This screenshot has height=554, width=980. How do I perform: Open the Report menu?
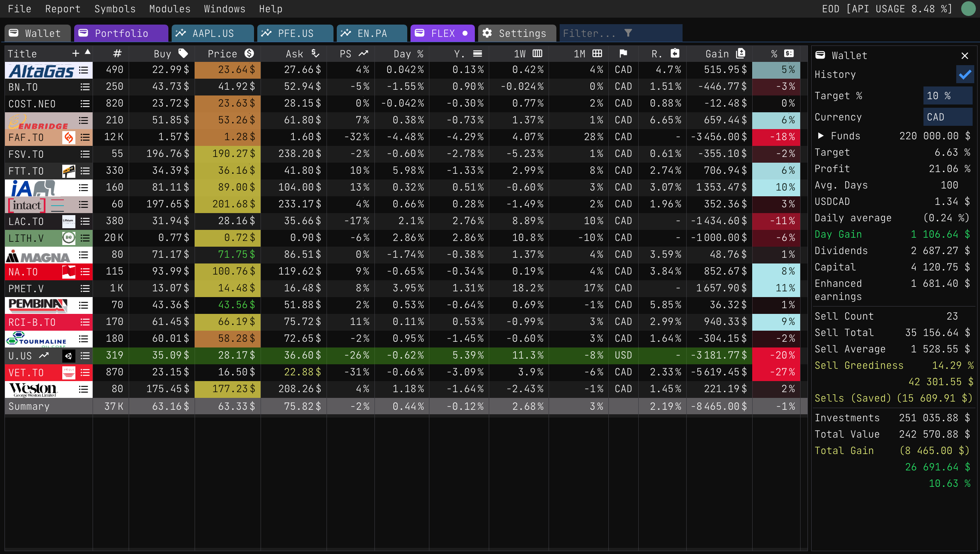click(63, 9)
